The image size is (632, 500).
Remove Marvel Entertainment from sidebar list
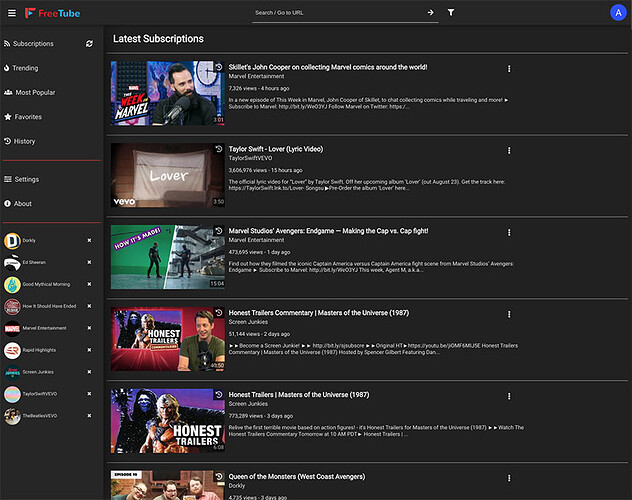(x=89, y=327)
